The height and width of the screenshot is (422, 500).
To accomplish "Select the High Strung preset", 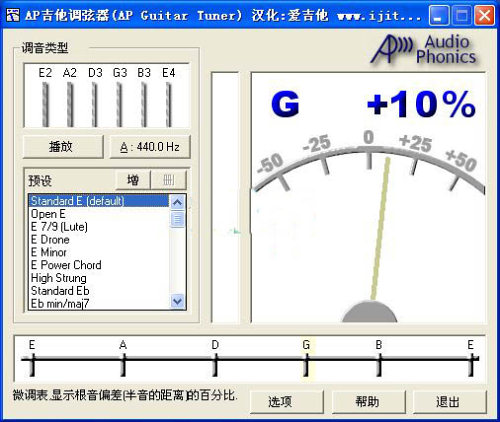I will pyautogui.click(x=99, y=278).
